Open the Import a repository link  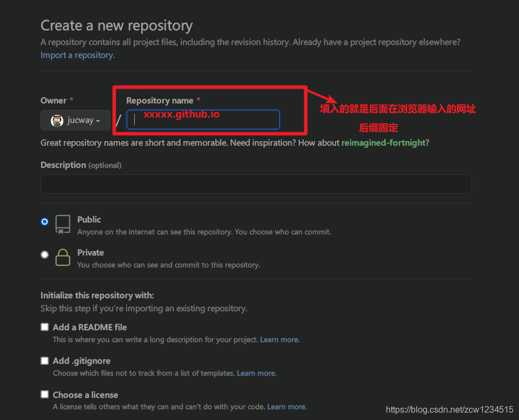coord(77,55)
